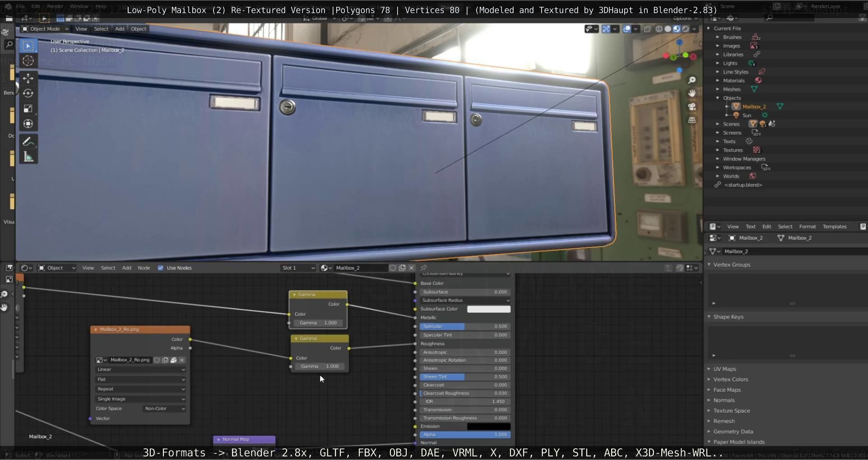This screenshot has height=460, width=868.
Task: Select the Scale tool
Action: coord(28,109)
